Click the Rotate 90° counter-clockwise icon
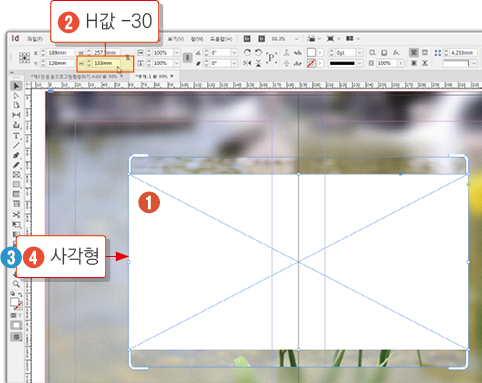Viewport: 482px width, 383px height. [x=258, y=52]
